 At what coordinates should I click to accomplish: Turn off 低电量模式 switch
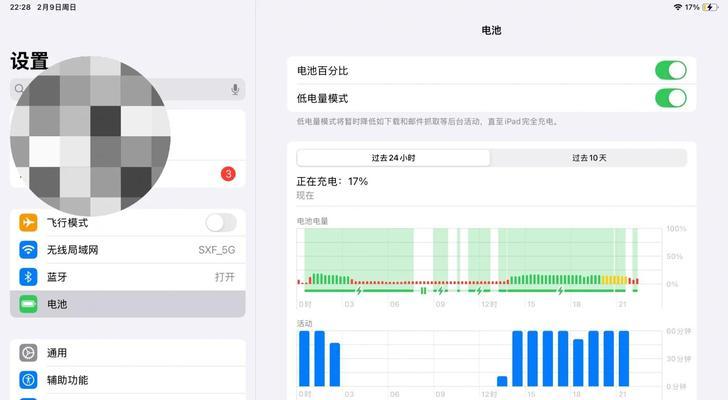click(x=671, y=98)
